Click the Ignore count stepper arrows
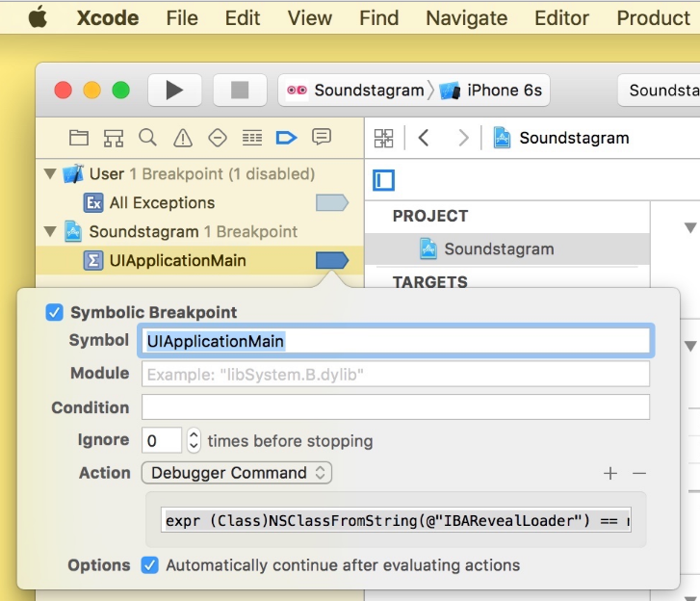Screen dimensions: 700x601 (x=194, y=441)
